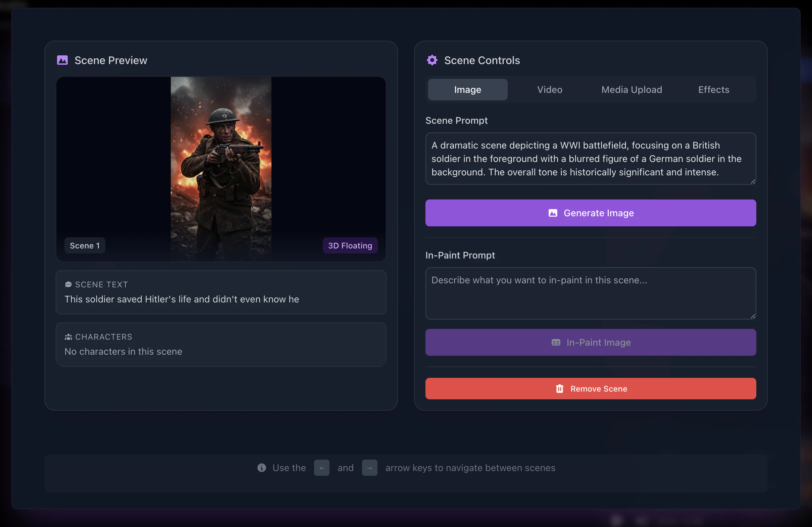Image resolution: width=812 pixels, height=527 pixels.
Task: Click the In-Paint Image button
Action: (591, 343)
